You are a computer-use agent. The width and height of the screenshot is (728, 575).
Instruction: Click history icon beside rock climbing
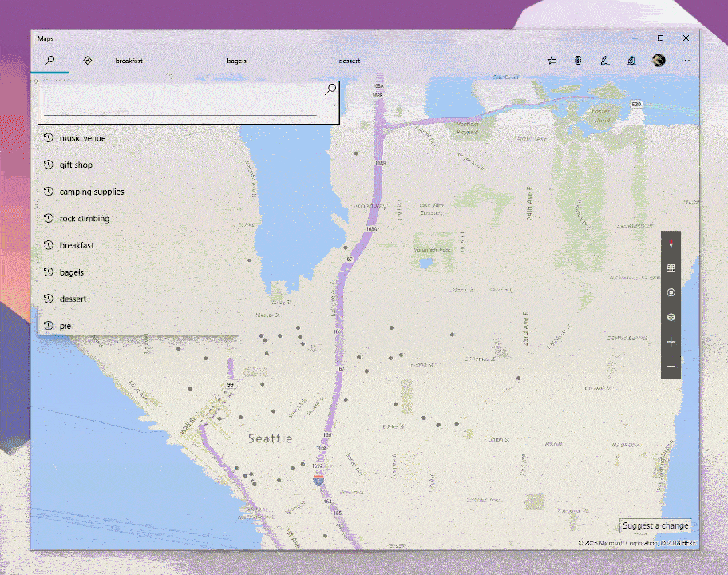[48, 218]
